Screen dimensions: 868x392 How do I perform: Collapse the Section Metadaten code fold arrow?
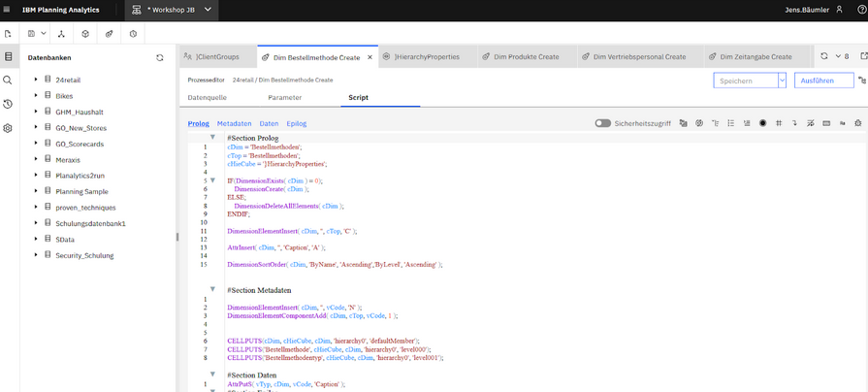[x=212, y=289]
